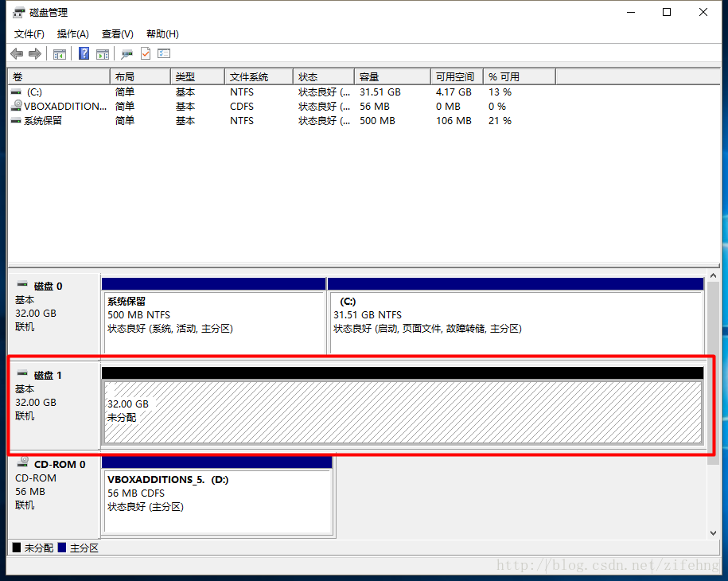Viewport: 728px width, 581px height.
Task: Click the 磁盘 1 disk icon
Action: [x=22, y=372]
